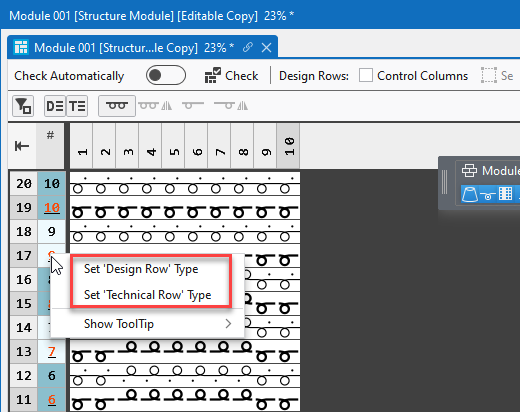Select row header 20
520x412 pixels.
pos(24,183)
